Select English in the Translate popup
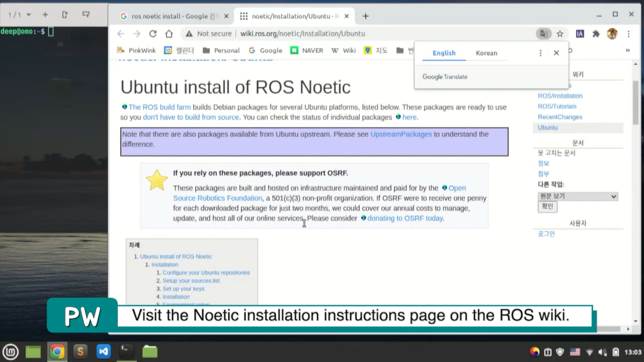Screen dimensions: 644x362 pos(444,53)
